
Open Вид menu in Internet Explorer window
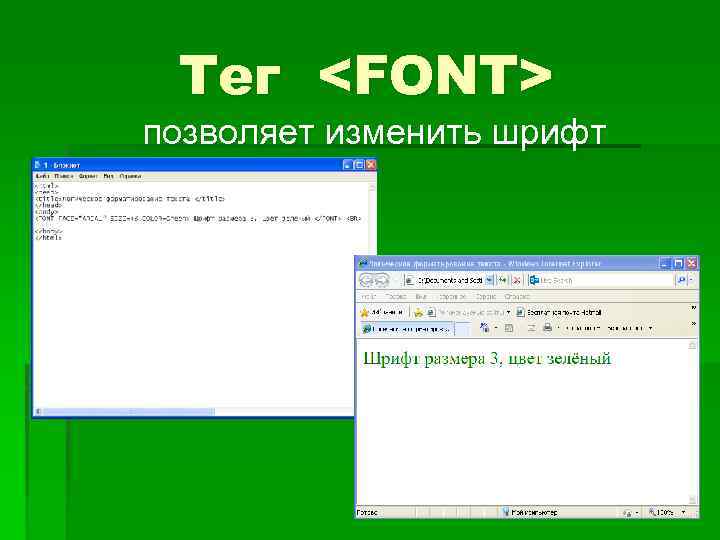click(x=421, y=297)
